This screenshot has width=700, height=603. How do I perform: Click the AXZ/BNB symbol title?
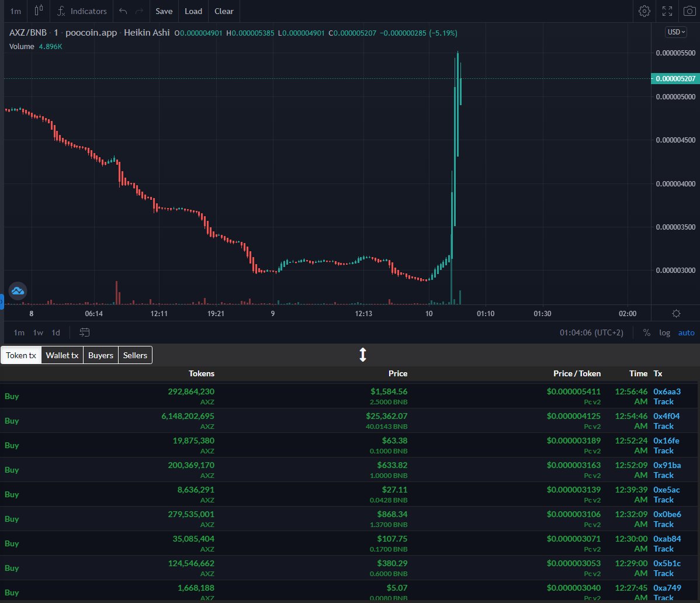(28, 33)
